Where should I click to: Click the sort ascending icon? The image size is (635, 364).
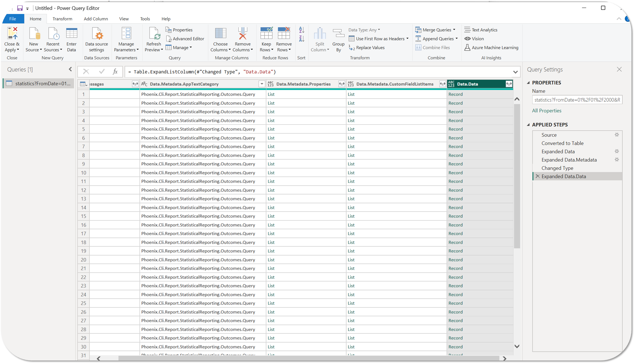pos(301,30)
